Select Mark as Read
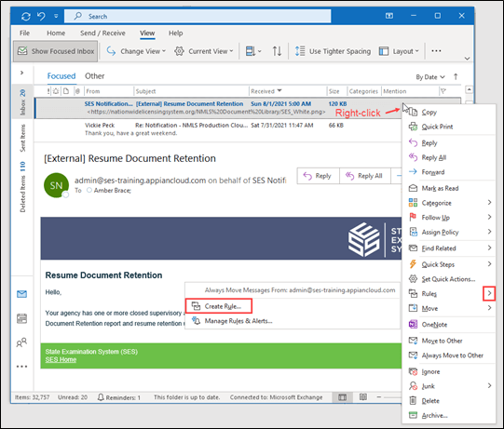Screen dimensions: 504x429 pos(448,188)
